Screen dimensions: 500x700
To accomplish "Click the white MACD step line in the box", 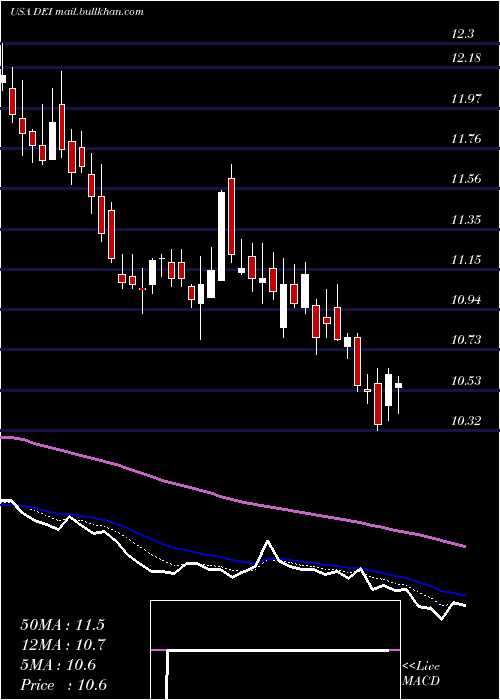I will coord(277,650).
